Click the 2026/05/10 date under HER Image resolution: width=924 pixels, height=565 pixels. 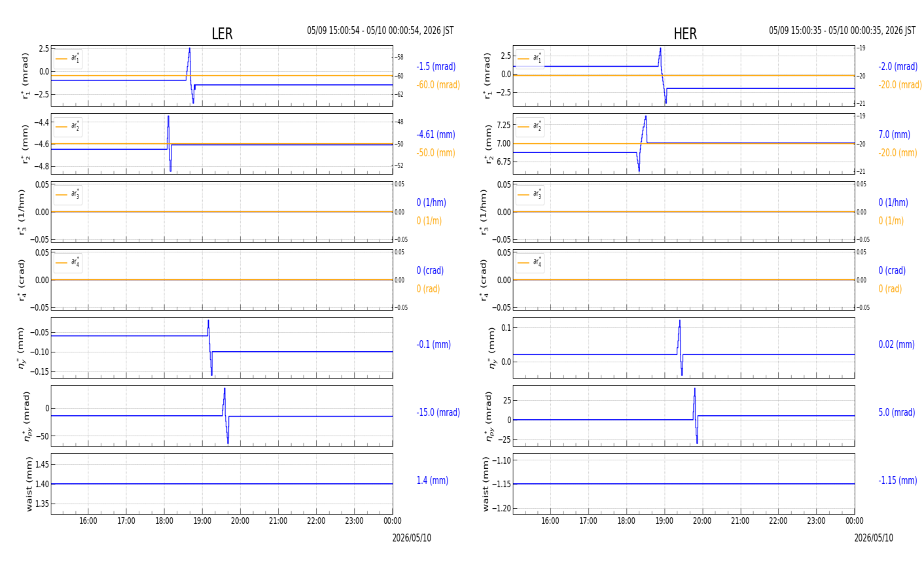pyautogui.click(x=874, y=538)
